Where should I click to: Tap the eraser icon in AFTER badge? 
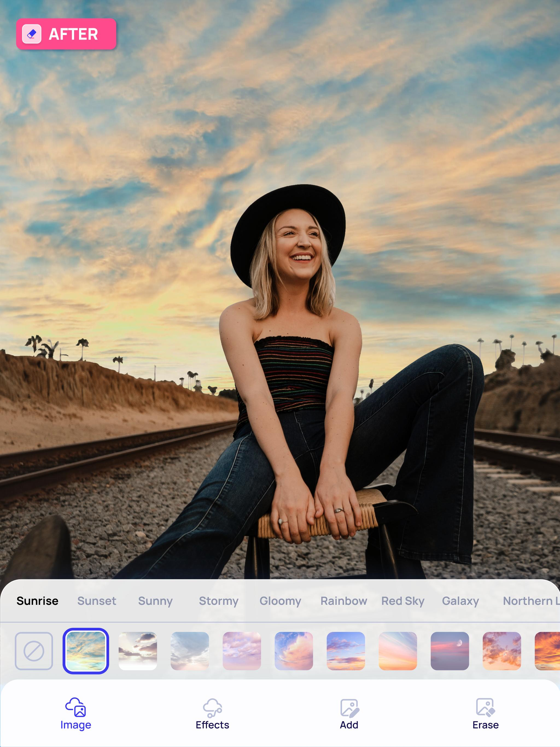(x=32, y=34)
